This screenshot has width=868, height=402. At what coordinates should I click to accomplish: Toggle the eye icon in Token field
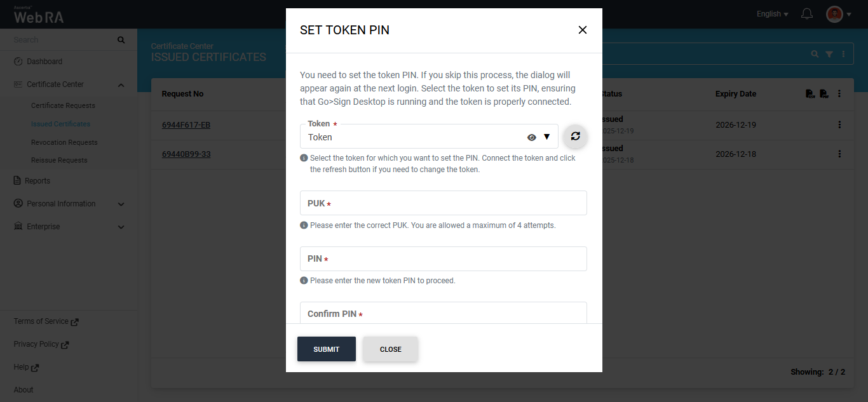(x=532, y=137)
